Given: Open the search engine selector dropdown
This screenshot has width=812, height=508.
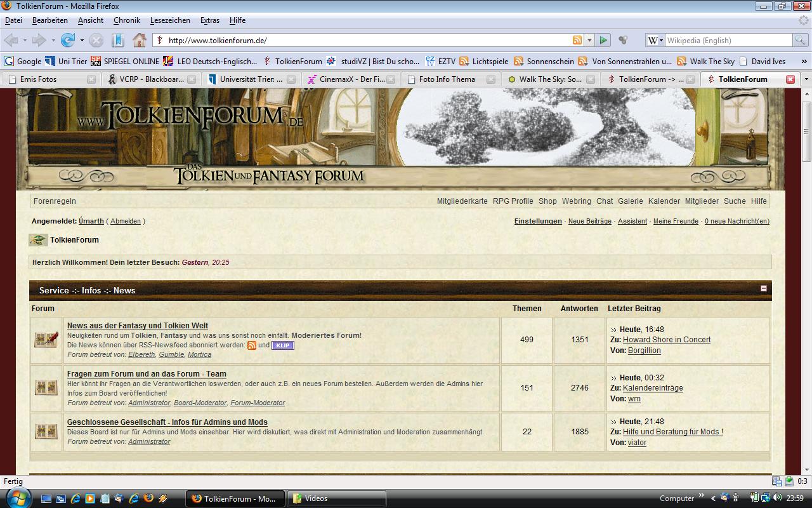Looking at the screenshot, I should [x=655, y=40].
